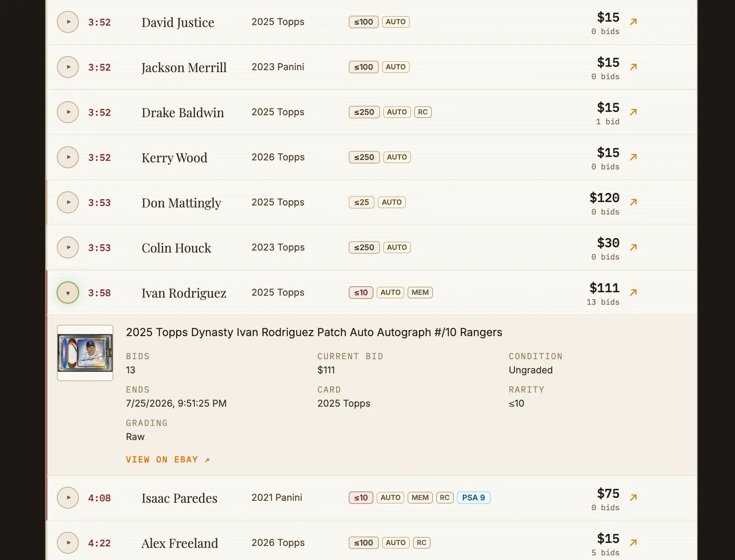Screen dimensions: 735x560
Task: Open Jackson Merrill external link arrow
Action: [633, 67]
